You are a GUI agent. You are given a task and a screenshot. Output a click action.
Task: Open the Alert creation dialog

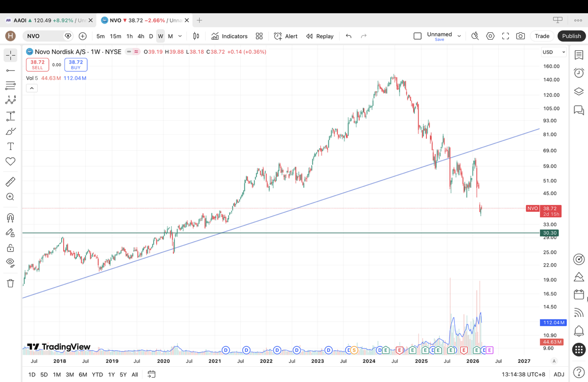[x=286, y=36]
